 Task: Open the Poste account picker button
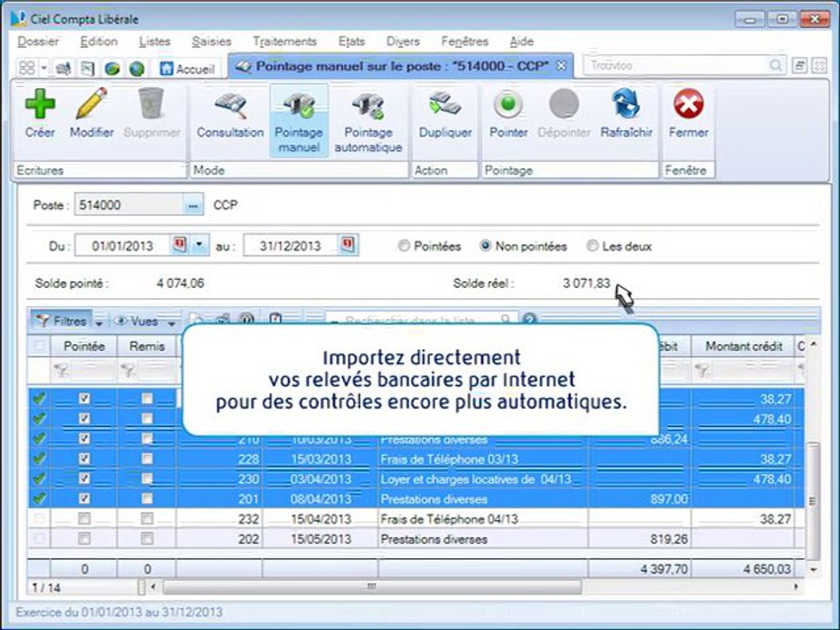tap(192, 205)
